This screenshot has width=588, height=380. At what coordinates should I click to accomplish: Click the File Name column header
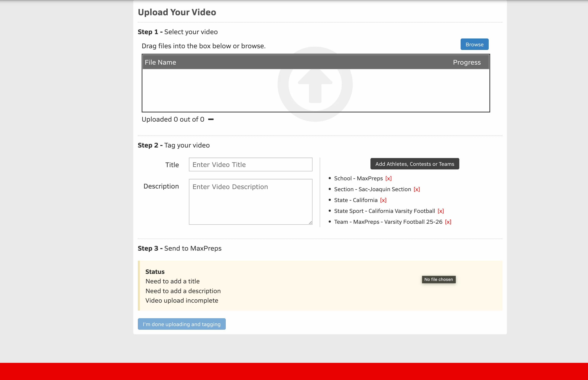[161, 63]
